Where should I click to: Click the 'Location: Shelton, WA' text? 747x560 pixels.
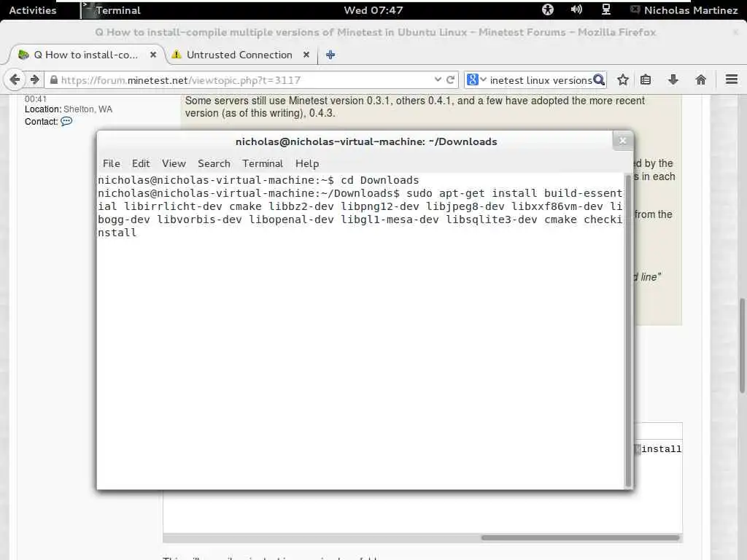coord(69,109)
